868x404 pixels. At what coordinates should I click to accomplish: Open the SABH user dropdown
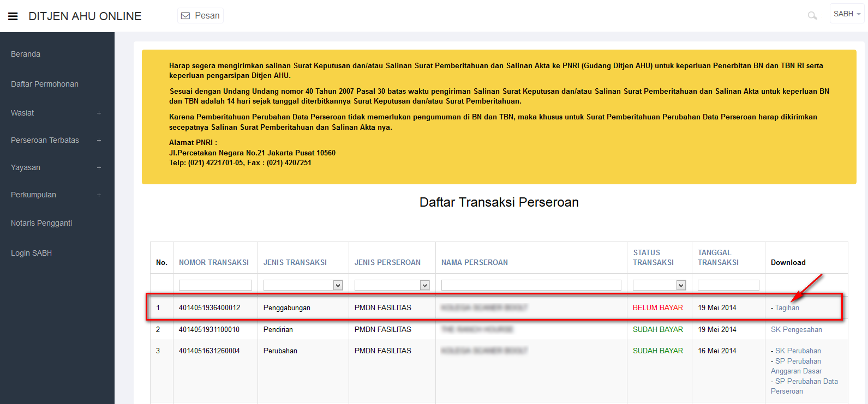coord(847,14)
